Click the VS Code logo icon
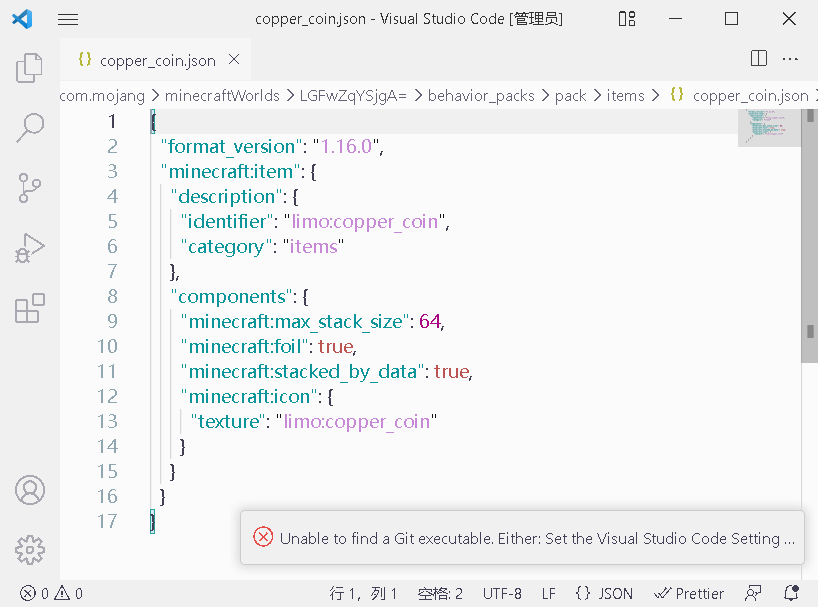This screenshot has height=607, width=818. 22,19
